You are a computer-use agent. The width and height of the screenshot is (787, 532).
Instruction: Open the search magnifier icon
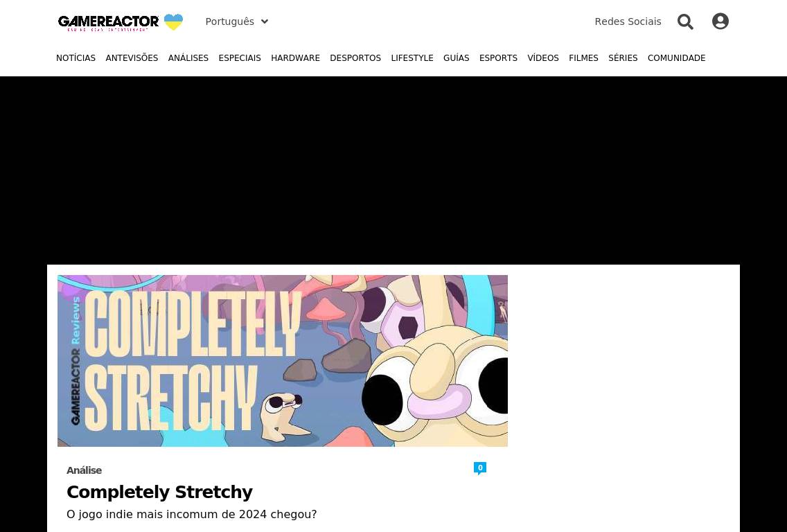[685, 21]
